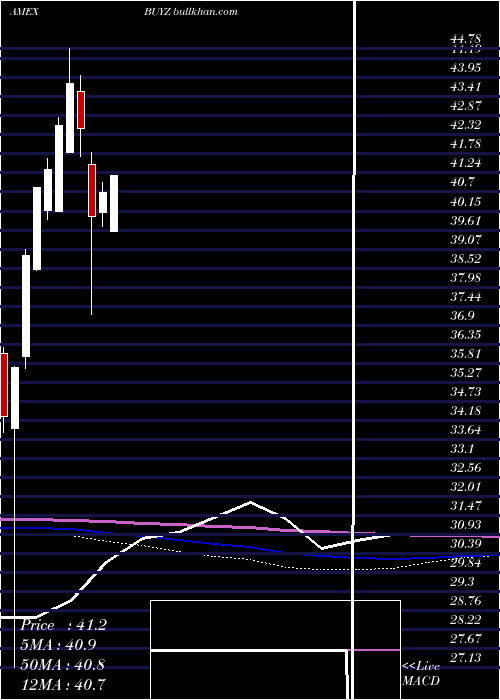The height and width of the screenshot is (700, 500).
Task: Click the 37.98 price axis label
Action: 465,278
